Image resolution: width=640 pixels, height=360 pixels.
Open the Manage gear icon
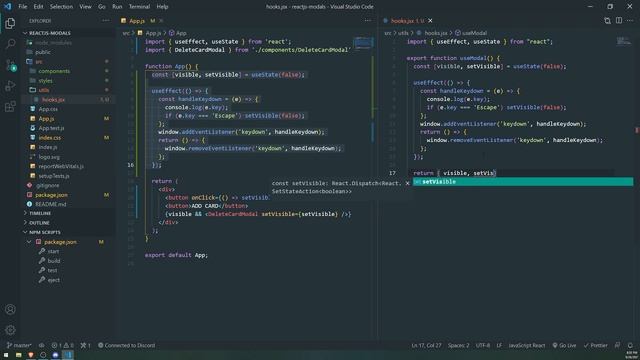[x=10, y=330]
